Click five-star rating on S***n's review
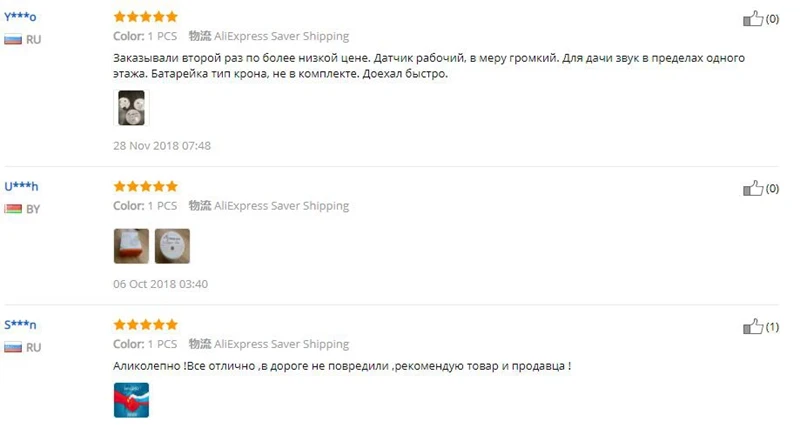This screenshot has width=800, height=428. click(145, 324)
